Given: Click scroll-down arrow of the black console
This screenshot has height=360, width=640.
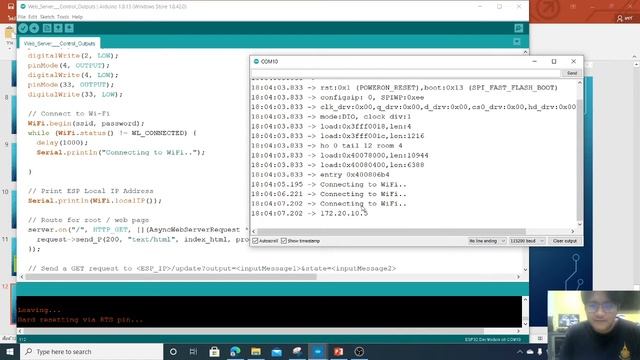Looking at the screenshot, I should pyautogui.click(x=525, y=323).
